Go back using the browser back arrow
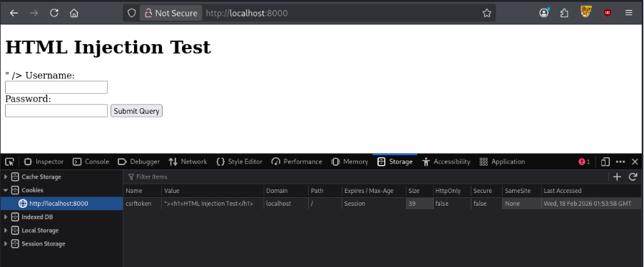Screen dimensions: 644x267 [14, 13]
